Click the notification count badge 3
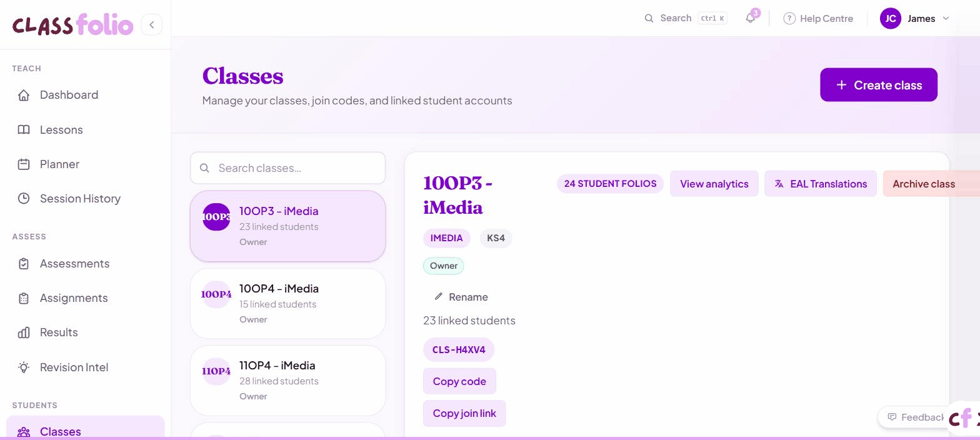980x440 pixels. click(756, 12)
